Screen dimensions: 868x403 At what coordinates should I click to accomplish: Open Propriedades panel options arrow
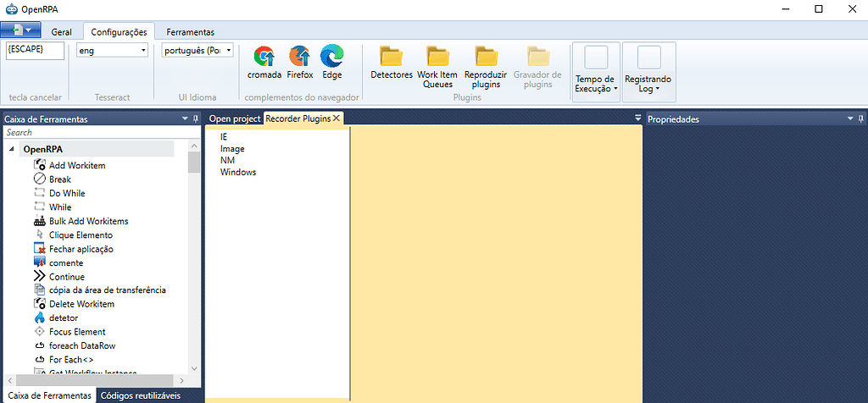pos(850,119)
